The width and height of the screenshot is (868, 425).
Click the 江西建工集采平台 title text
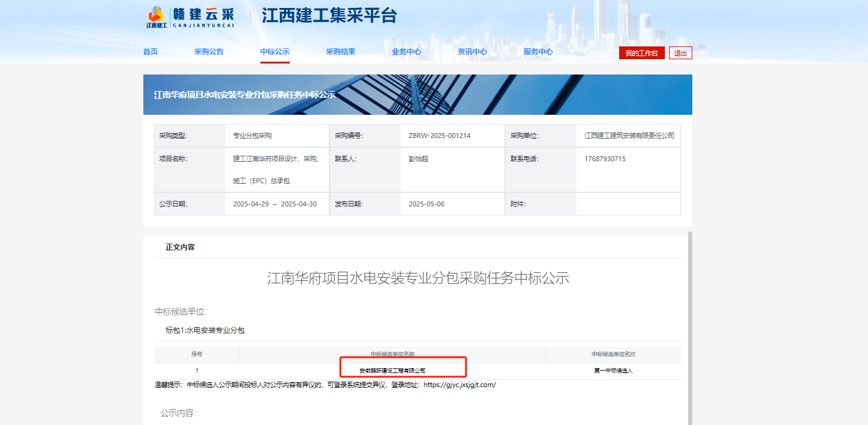329,16
